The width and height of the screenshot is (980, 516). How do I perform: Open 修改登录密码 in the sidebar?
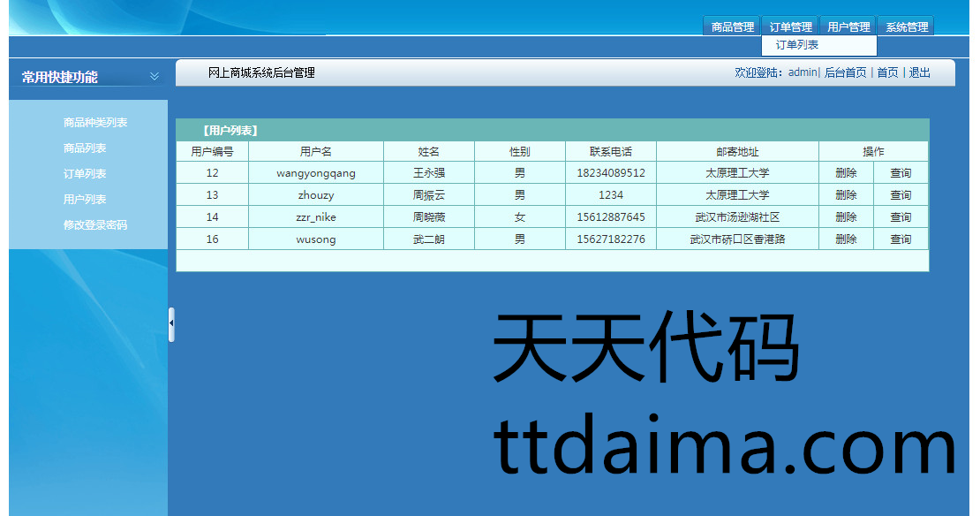[95, 225]
